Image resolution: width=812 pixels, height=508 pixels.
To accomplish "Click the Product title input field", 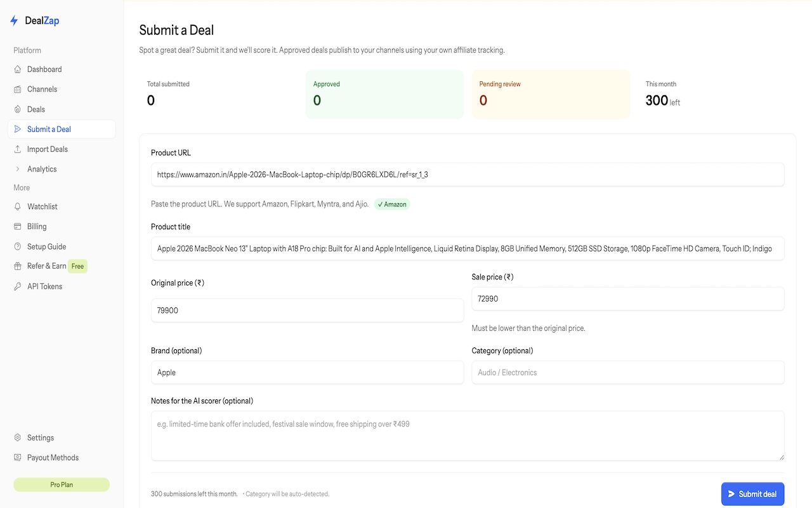I will (x=468, y=248).
